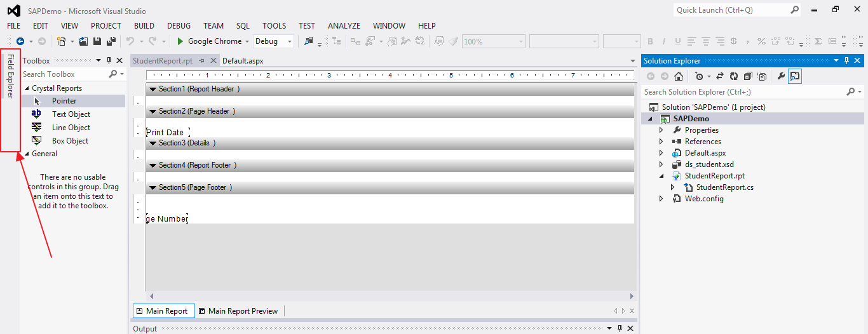Open the Field Explorer side tab
Image resolution: width=868 pixels, height=334 pixels.
pyautogui.click(x=10, y=76)
